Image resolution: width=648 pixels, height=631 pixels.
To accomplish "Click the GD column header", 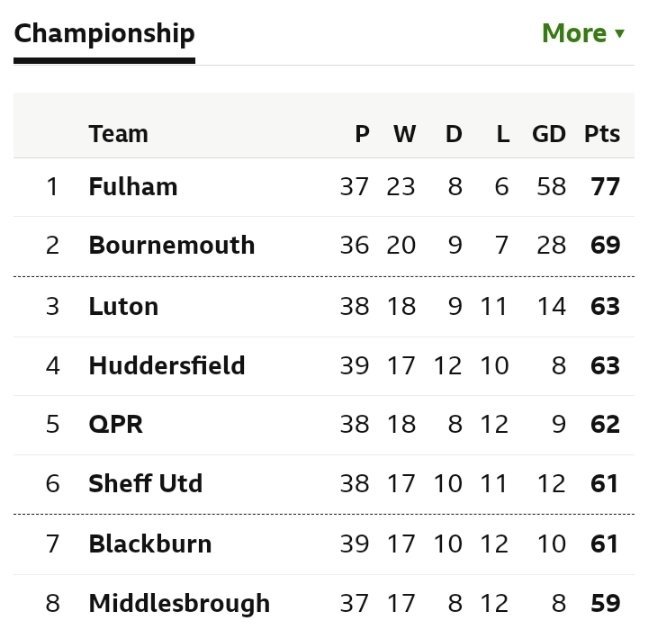I will (x=549, y=134).
